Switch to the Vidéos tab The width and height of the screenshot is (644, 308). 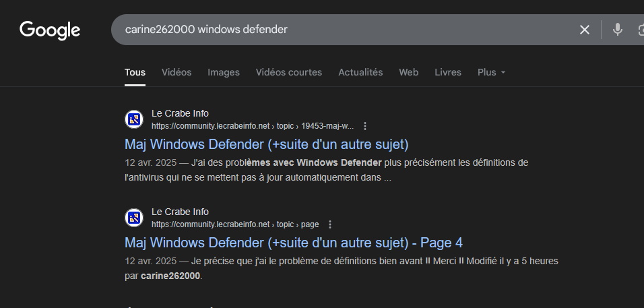click(176, 72)
